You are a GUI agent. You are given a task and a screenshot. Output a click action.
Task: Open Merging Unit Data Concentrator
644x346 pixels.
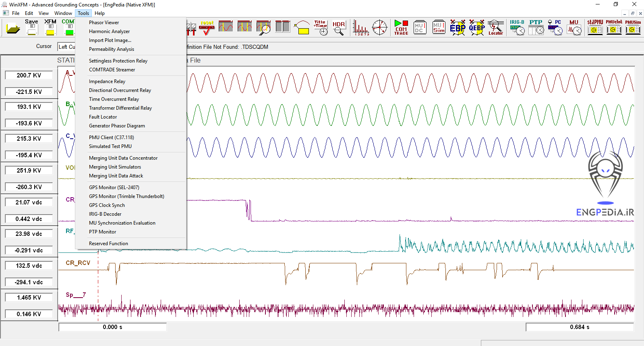[x=130, y=158]
